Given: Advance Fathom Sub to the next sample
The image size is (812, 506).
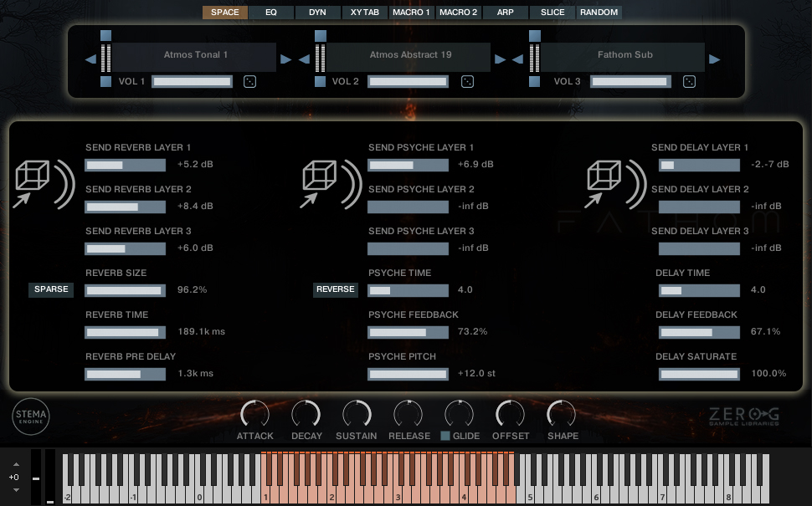Looking at the screenshot, I should coord(714,59).
